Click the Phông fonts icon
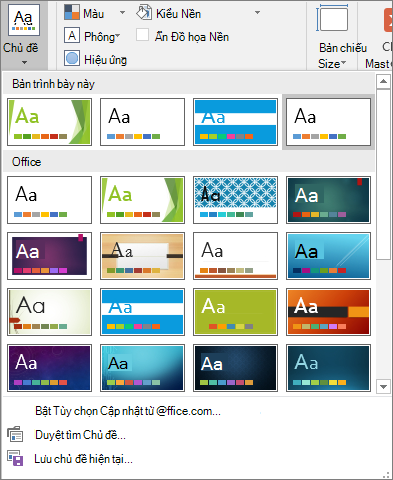The height and width of the screenshot is (480, 393). [x=72, y=36]
